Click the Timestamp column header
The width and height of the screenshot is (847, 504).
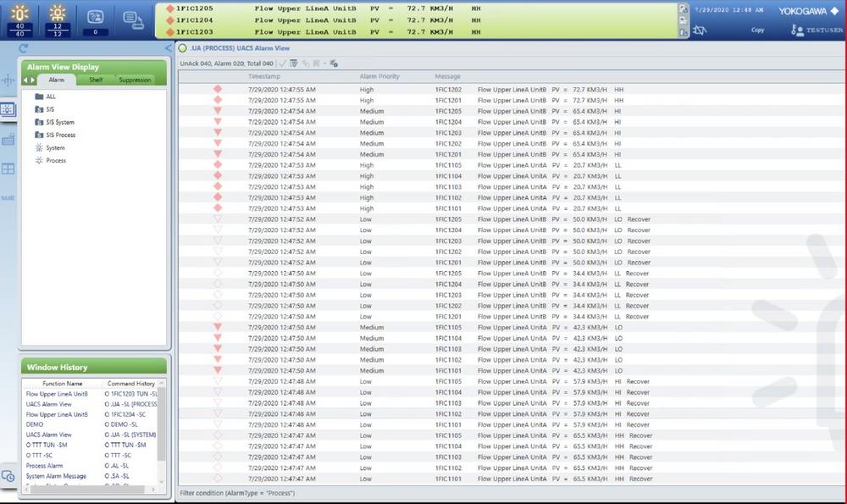(263, 76)
